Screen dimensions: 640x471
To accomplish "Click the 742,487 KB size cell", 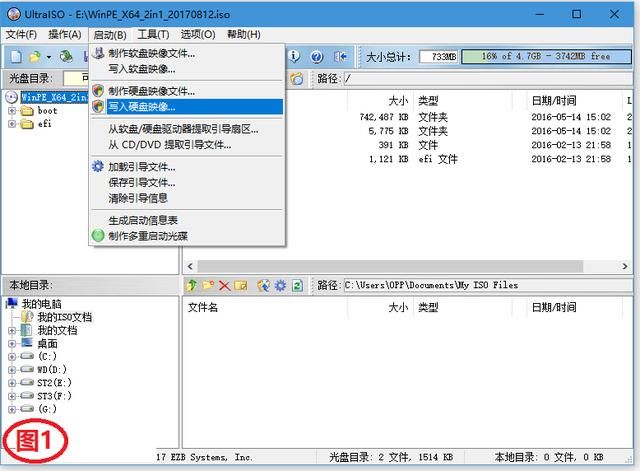I will [384, 117].
